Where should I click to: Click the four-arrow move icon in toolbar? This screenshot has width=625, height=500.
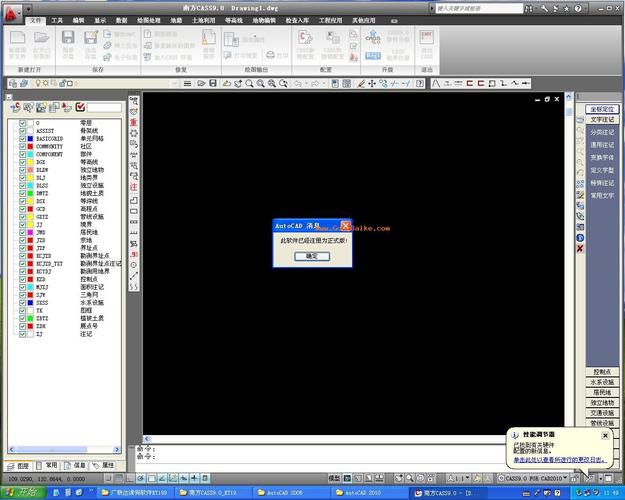coord(372,83)
